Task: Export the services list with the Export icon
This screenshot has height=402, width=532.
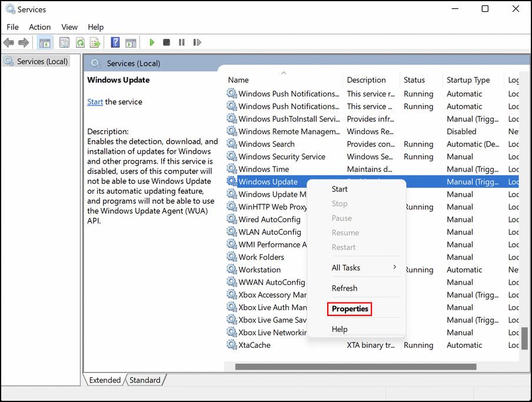Action: coord(95,42)
